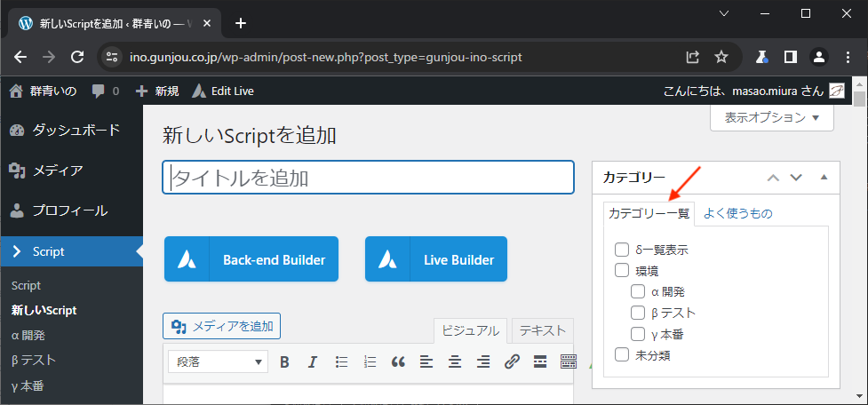Center align text in the editor
The height and width of the screenshot is (405, 868).
455,361
